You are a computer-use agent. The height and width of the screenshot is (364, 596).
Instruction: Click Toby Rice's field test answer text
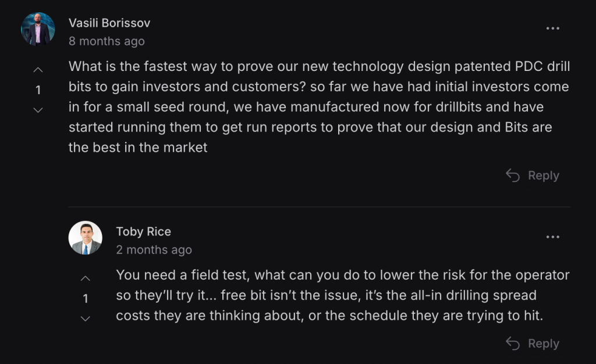(x=343, y=295)
